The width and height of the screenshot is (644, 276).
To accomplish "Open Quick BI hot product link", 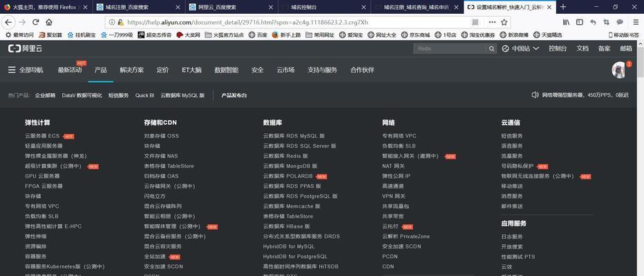I will [x=144, y=95].
